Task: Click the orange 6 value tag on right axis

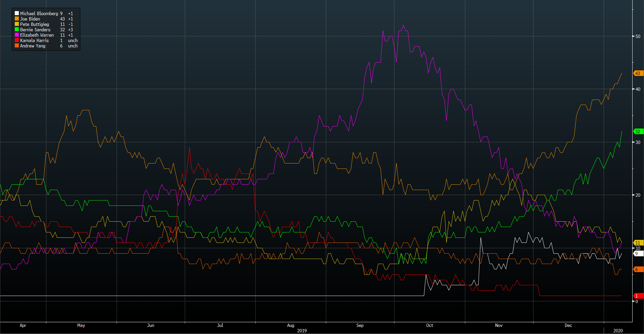Action: 638,269
